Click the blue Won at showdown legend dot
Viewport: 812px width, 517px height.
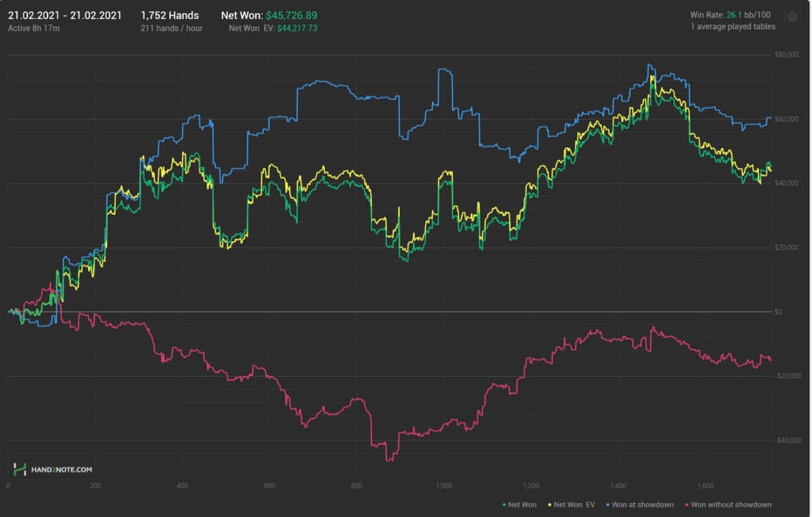point(608,505)
